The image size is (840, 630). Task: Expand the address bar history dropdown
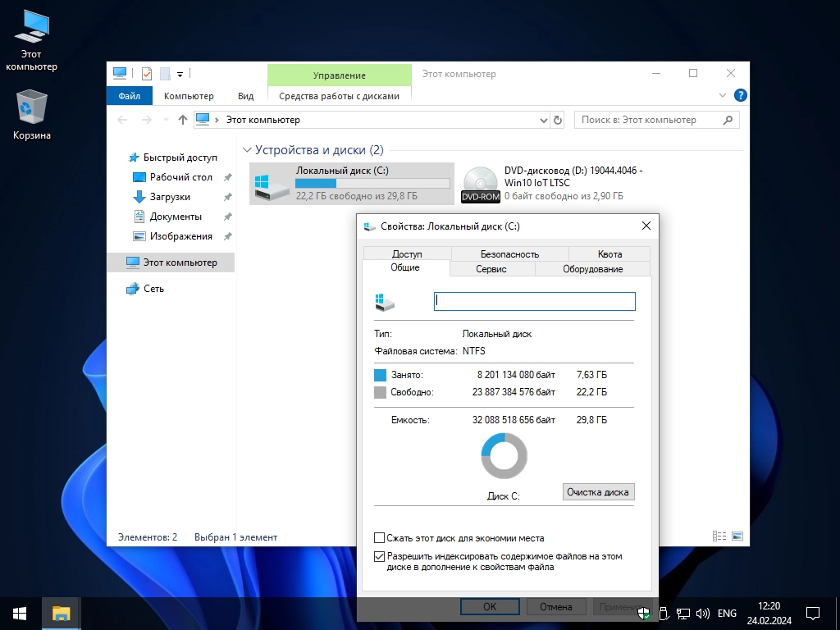click(544, 120)
